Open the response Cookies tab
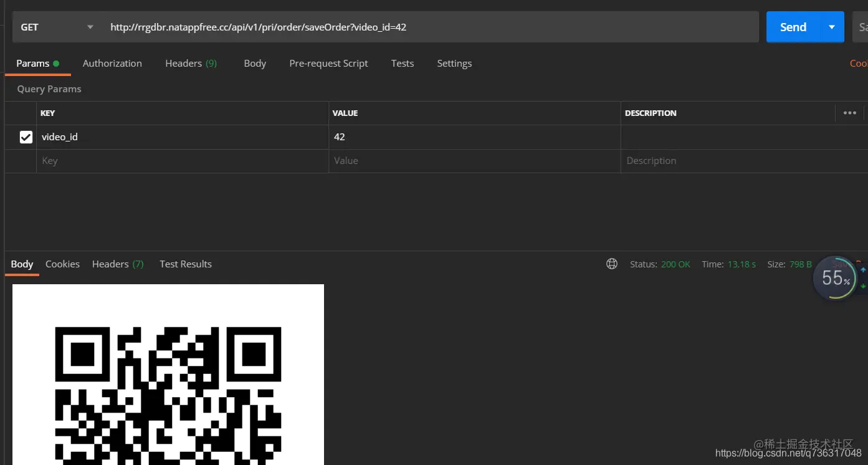This screenshot has width=868, height=465. (62, 264)
